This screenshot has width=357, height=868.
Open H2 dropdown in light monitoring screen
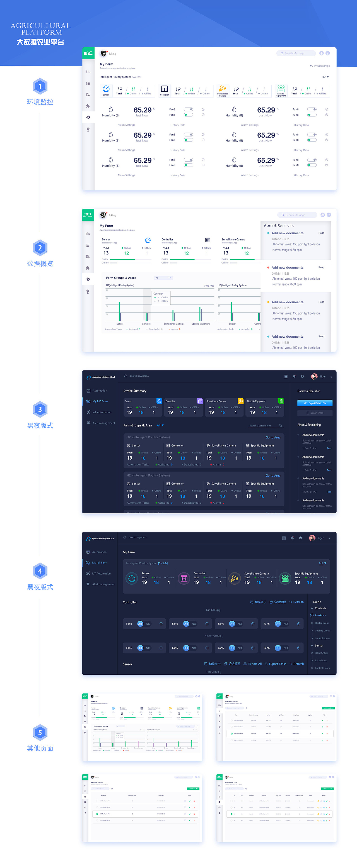[325, 77]
